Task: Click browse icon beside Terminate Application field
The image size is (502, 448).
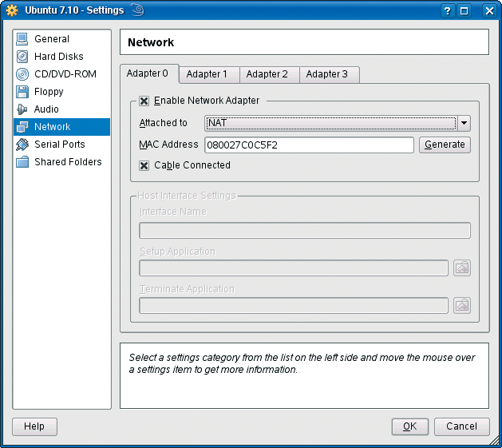Action: click(462, 305)
